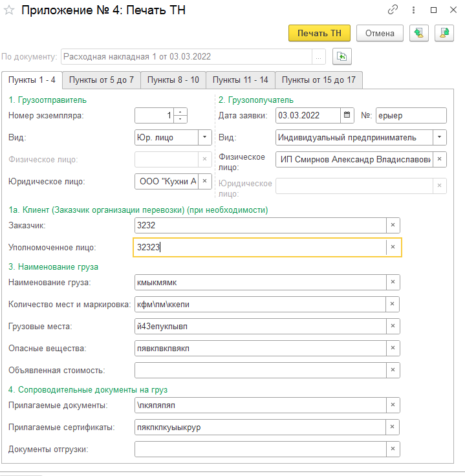Clear the Заказчик field

pos(393,225)
